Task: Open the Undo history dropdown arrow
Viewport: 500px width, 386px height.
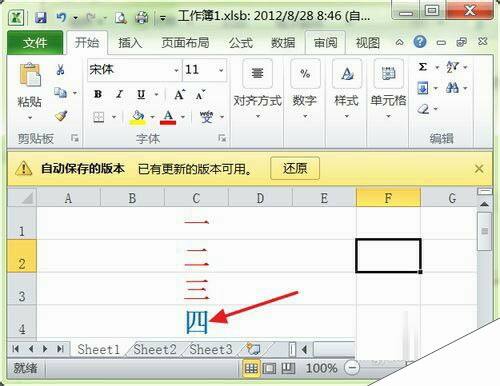Action: (x=75, y=18)
